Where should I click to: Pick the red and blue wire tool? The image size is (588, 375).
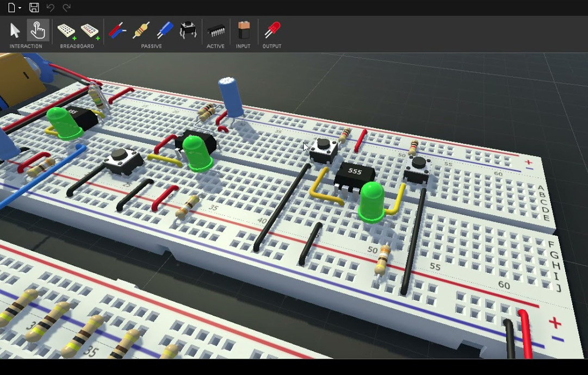coord(117,30)
